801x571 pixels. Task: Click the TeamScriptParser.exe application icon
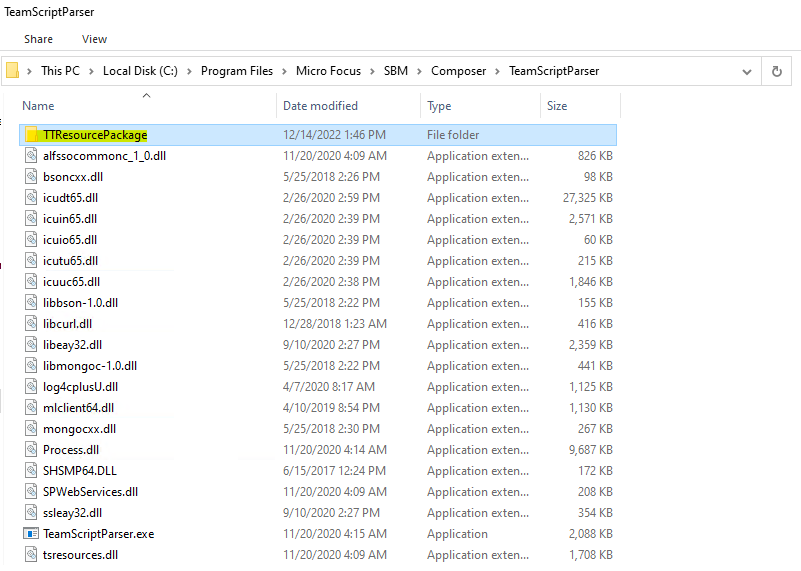click(31, 534)
